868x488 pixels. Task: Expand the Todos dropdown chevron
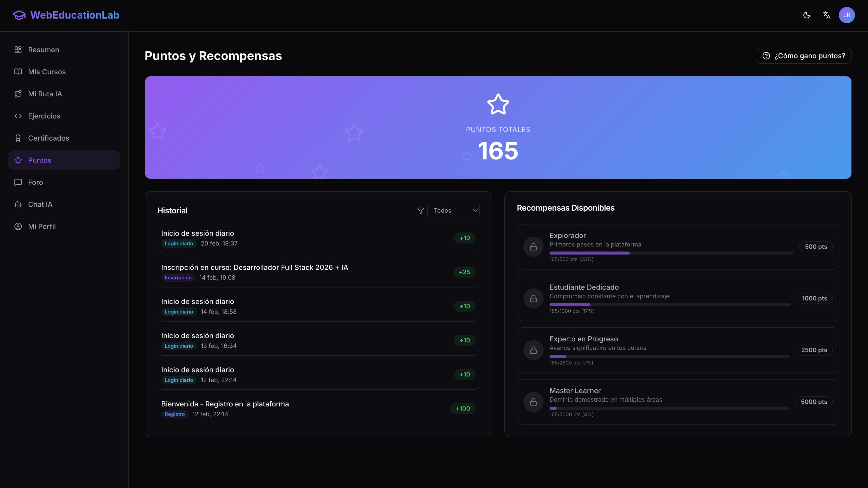tap(475, 211)
